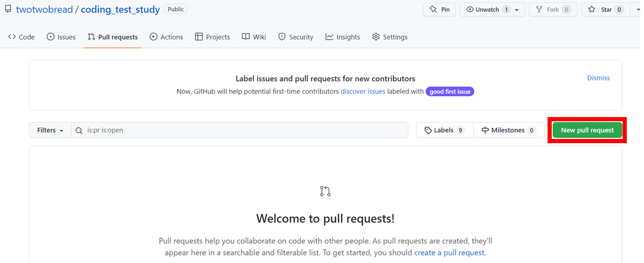Click the Code tab brackets icon
644x263 pixels.
click(12, 37)
